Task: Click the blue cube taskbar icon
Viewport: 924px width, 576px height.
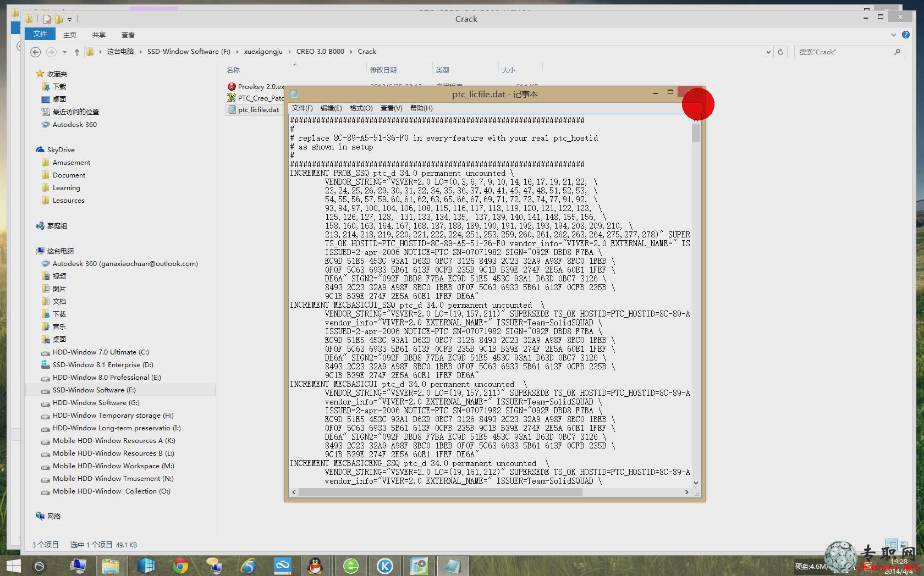Action: (x=146, y=566)
